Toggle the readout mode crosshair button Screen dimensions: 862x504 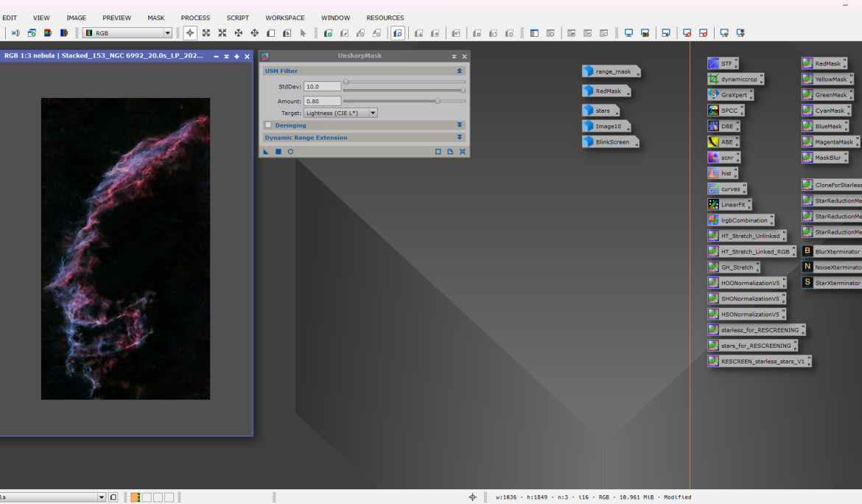click(x=189, y=33)
